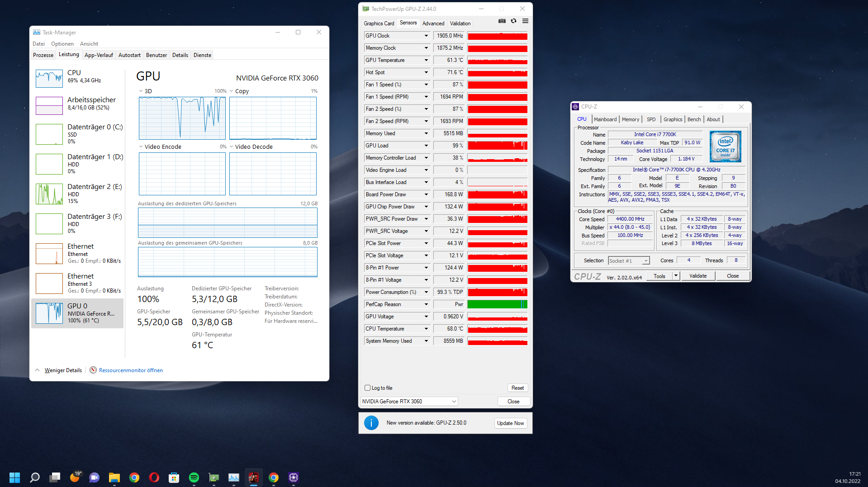This screenshot has height=487, width=868.
Task: Select the CPU graph thumbnail in the sidebar
Action: coord(49,78)
